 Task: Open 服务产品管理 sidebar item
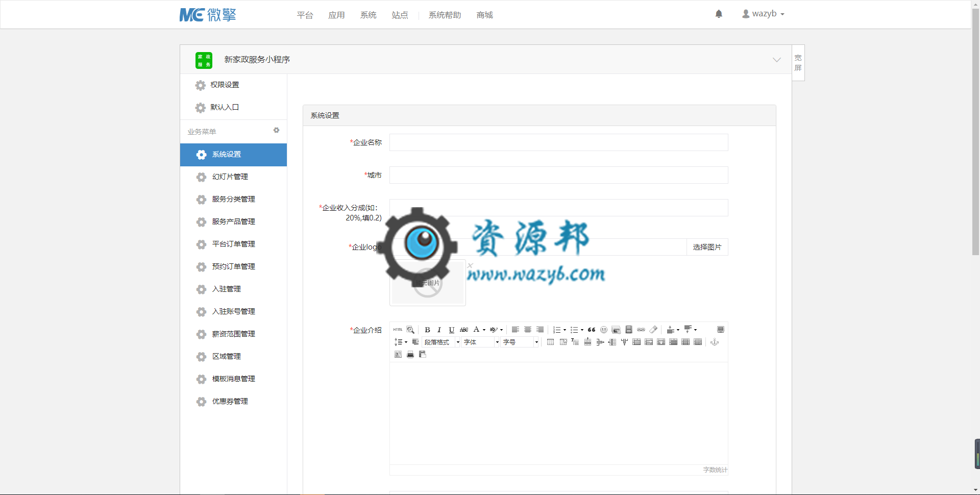(x=233, y=221)
